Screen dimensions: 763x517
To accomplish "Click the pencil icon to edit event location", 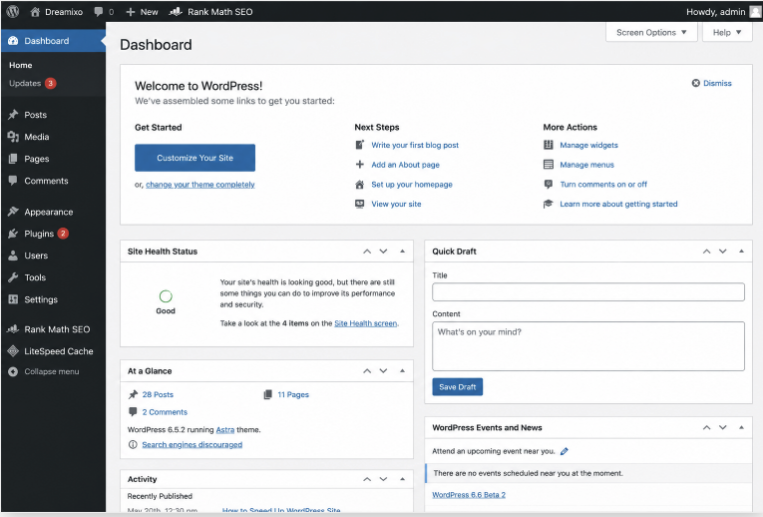I will (564, 451).
